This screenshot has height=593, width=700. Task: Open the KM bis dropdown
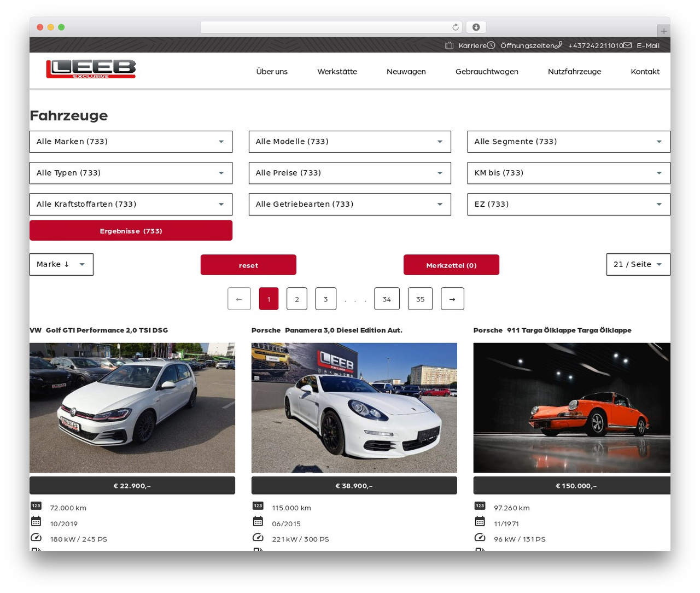pyautogui.click(x=569, y=173)
